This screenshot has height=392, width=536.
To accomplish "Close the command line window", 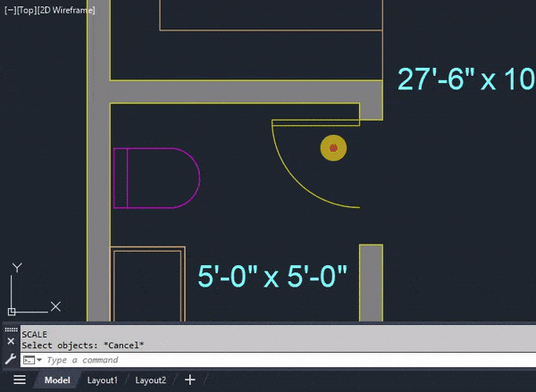I will (x=11, y=341).
